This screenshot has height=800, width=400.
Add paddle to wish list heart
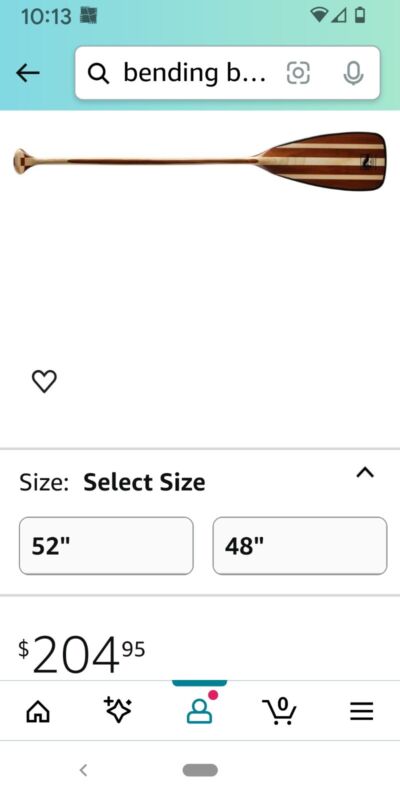click(x=44, y=381)
